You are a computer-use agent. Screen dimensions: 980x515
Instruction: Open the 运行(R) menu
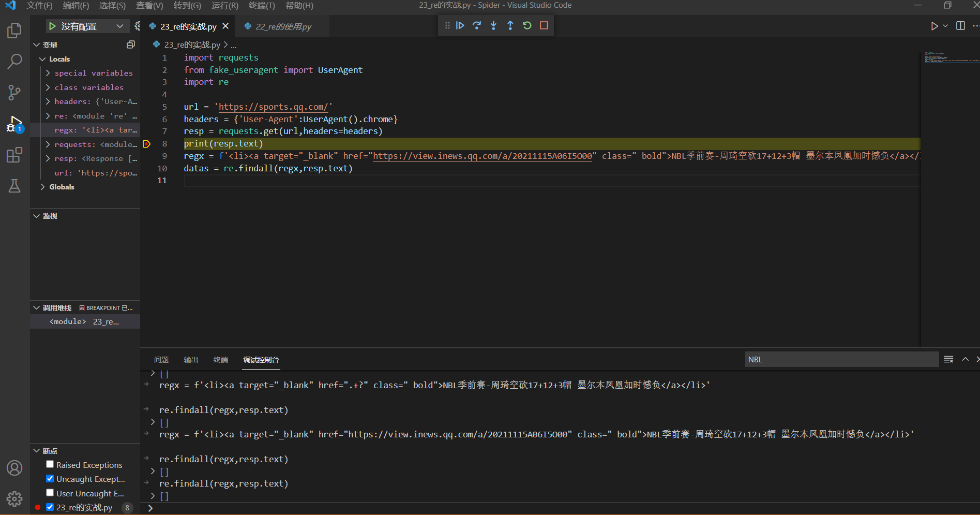pos(225,6)
